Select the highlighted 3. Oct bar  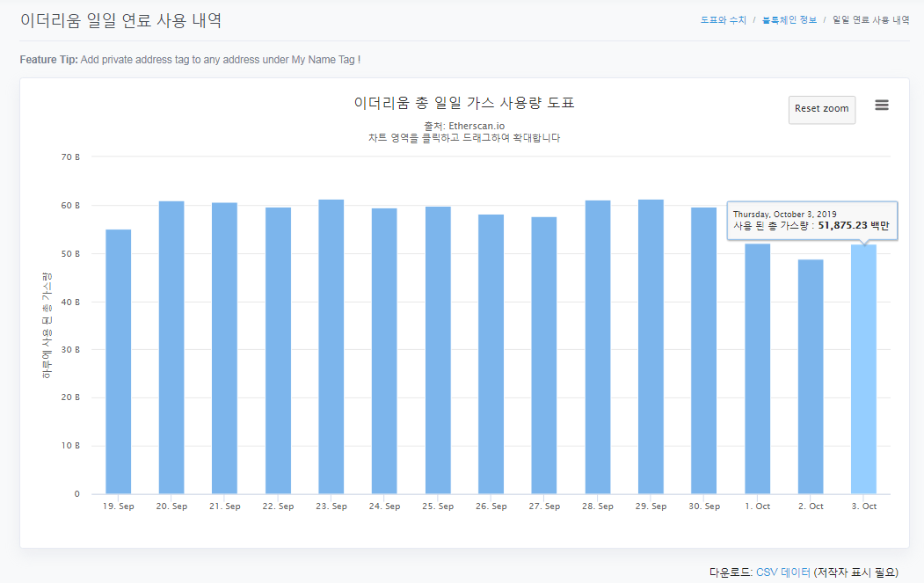[x=864, y=369]
